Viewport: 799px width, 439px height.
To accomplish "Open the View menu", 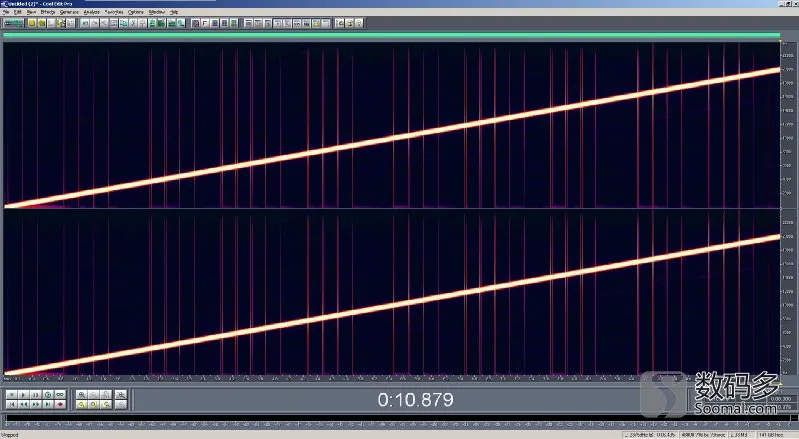I will [x=31, y=12].
